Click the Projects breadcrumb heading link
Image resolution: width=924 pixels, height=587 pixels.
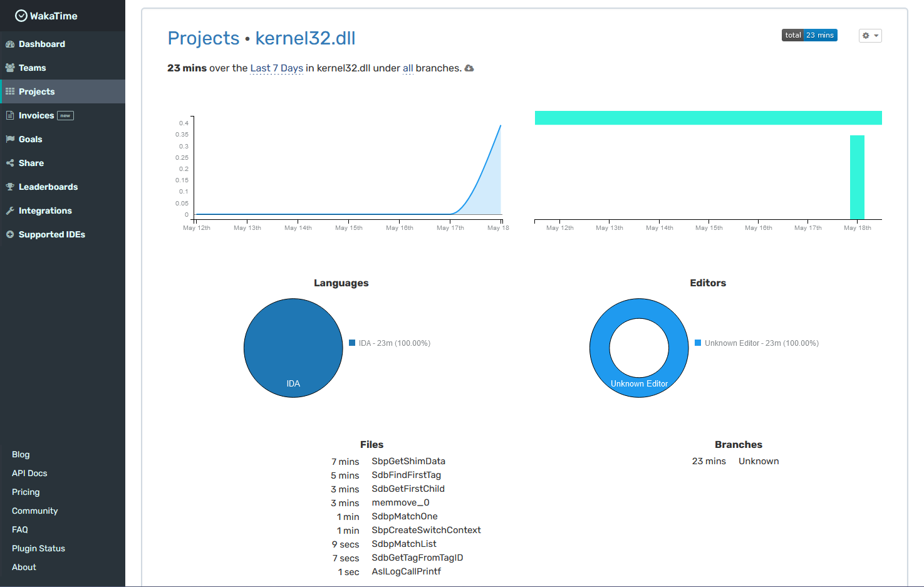[x=204, y=38]
